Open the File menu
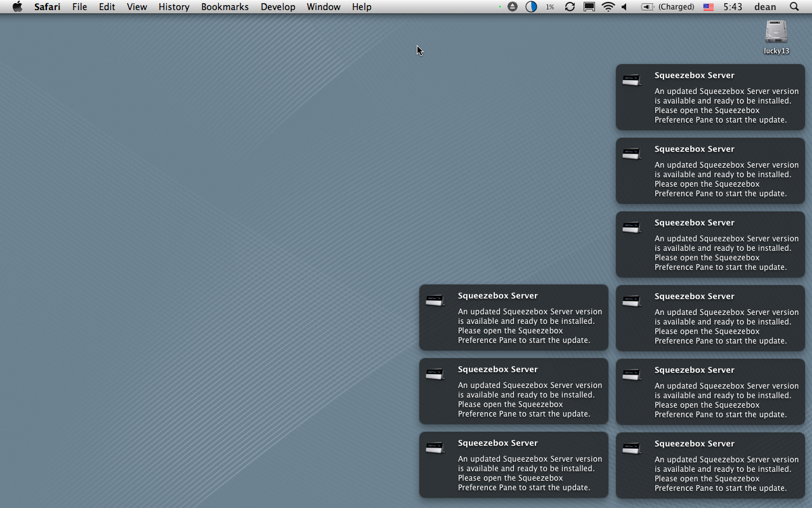 click(x=79, y=7)
